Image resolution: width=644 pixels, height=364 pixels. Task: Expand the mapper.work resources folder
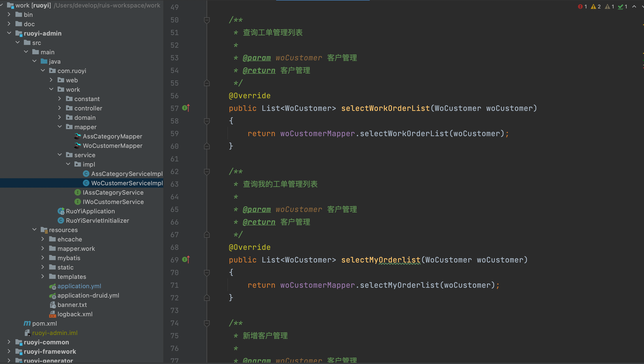pos(43,248)
